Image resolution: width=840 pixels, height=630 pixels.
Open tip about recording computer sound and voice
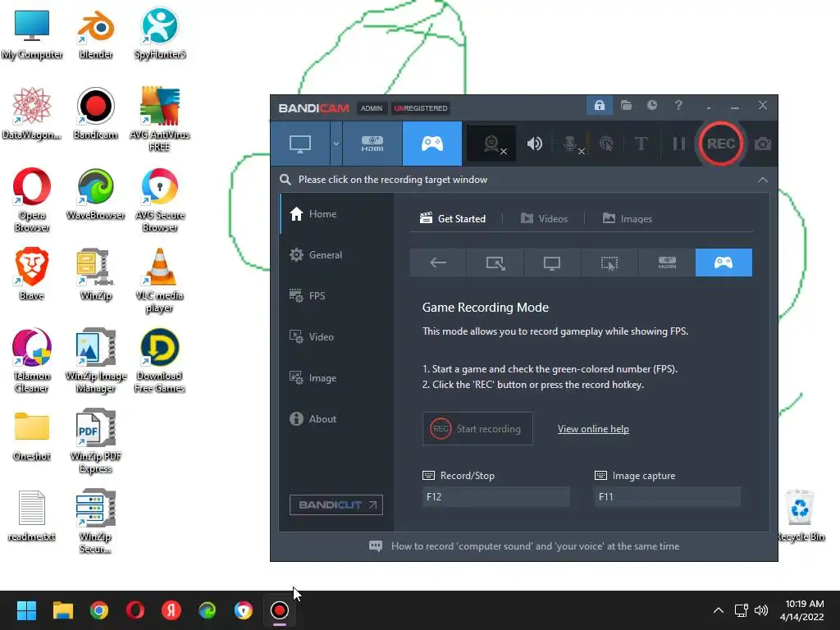[x=524, y=546]
